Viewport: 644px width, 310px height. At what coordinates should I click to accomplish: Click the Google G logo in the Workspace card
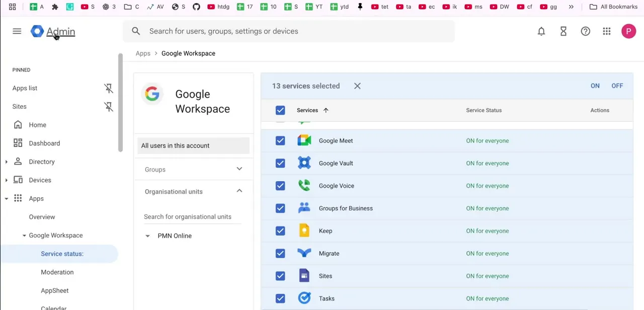(x=152, y=94)
